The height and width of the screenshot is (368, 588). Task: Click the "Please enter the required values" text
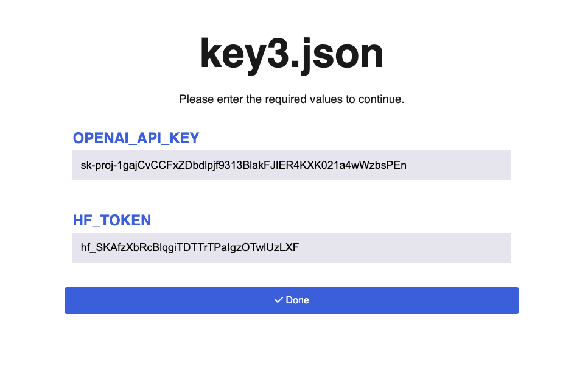292,99
